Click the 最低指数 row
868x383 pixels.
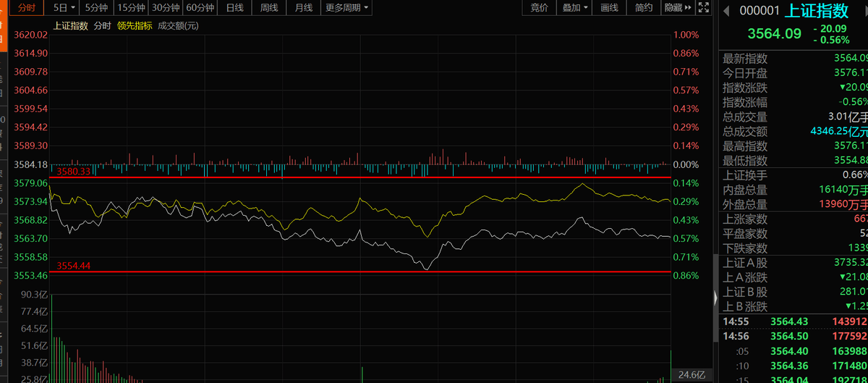[794, 161]
